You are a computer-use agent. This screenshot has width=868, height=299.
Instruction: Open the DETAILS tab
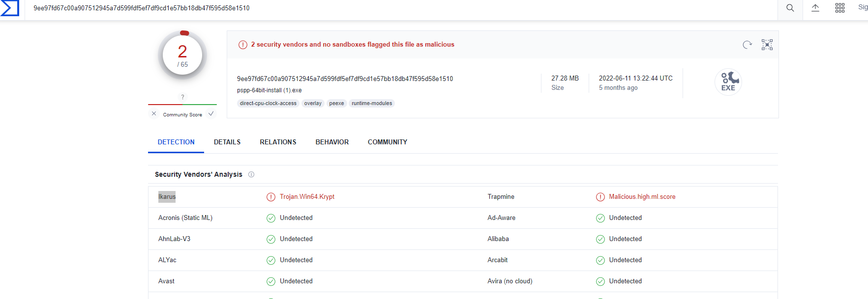(x=227, y=142)
